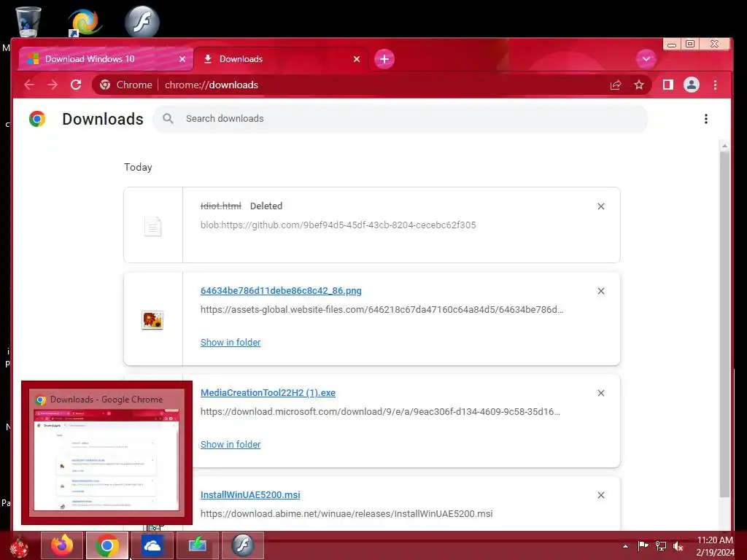Click the assets-global.website-files.com source URL
Viewport: 747px width, 560px height.
382,309
